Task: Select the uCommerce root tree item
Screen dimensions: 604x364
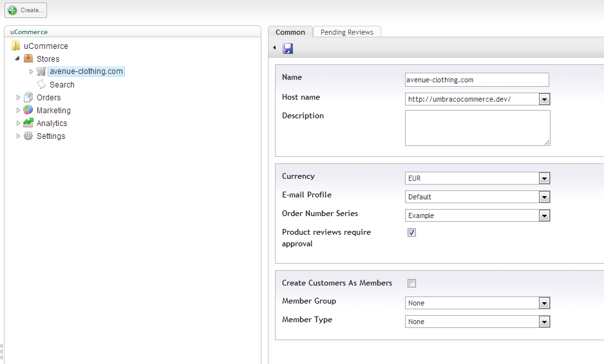Action: [46, 46]
